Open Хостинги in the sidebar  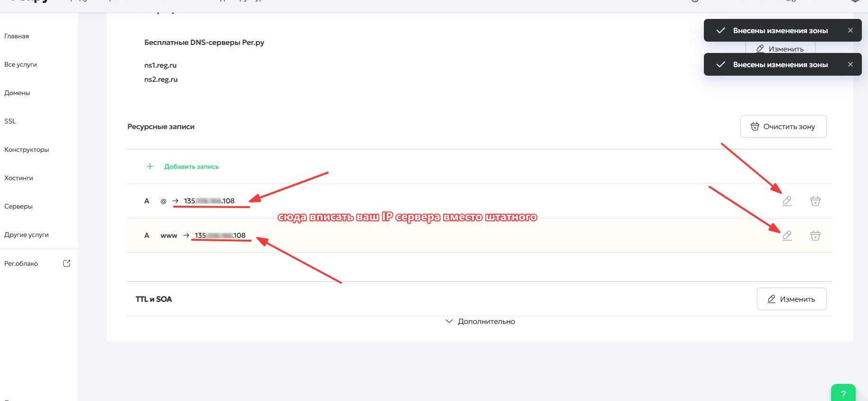coord(18,178)
